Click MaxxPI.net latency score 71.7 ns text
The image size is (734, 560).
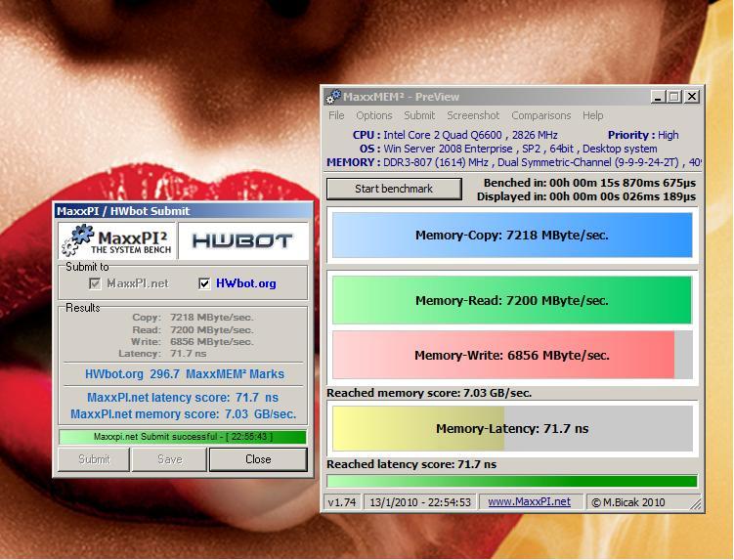[x=183, y=398]
